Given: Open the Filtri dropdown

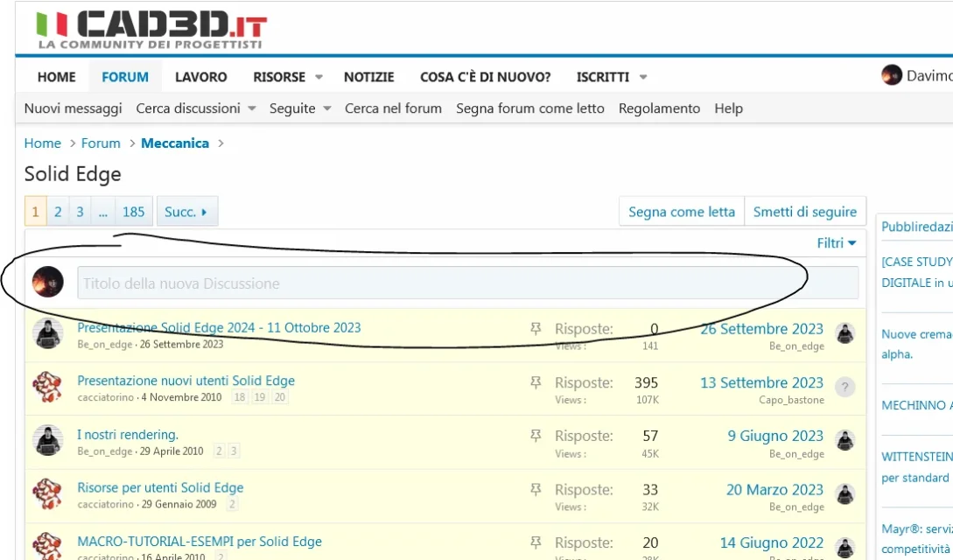Looking at the screenshot, I should [837, 243].
